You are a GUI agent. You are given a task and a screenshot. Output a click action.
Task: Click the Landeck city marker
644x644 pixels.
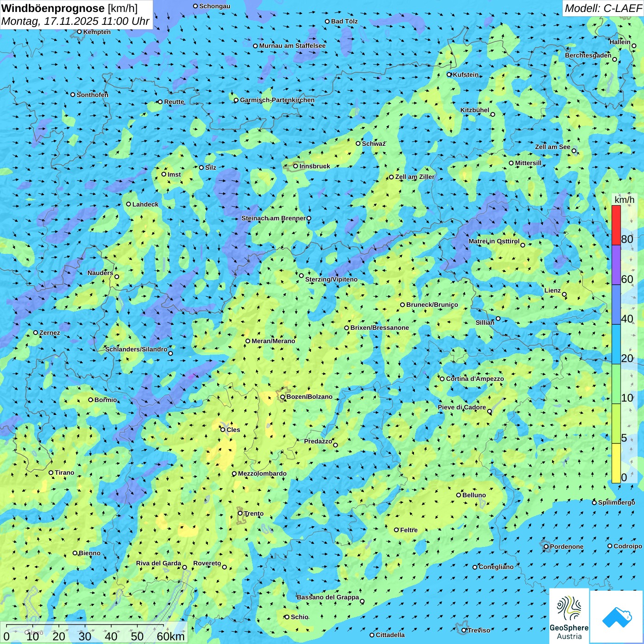click(129, 204)
